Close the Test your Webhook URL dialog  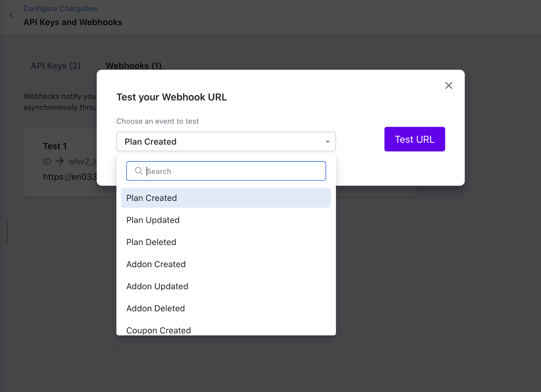tap(448, 86)
